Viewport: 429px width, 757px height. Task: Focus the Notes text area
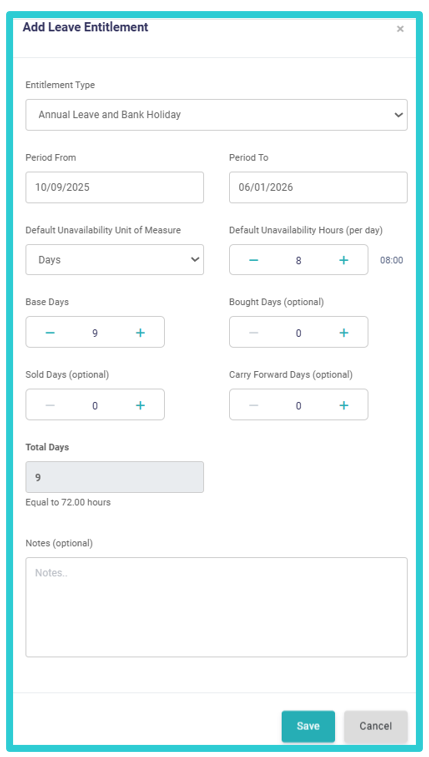pyautogui.click(x=216, y=607)
